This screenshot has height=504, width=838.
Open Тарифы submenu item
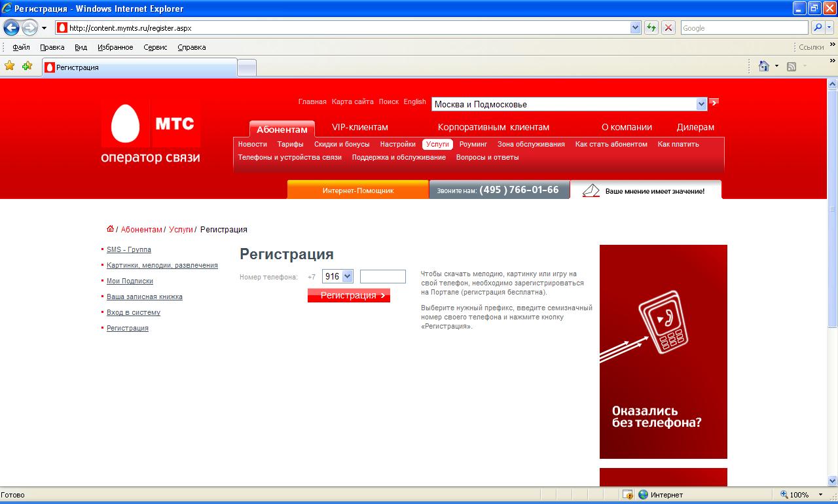click(x=290, y=144)
